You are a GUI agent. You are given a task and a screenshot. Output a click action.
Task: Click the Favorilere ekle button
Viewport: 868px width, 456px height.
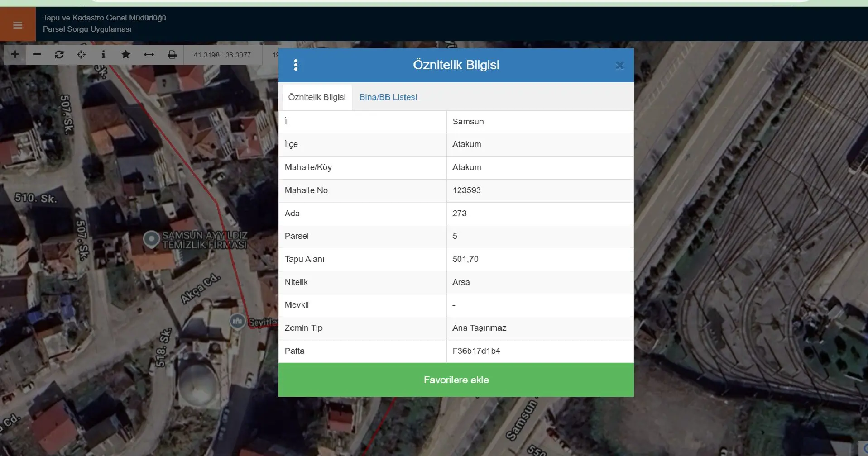(x=456, y=380)
